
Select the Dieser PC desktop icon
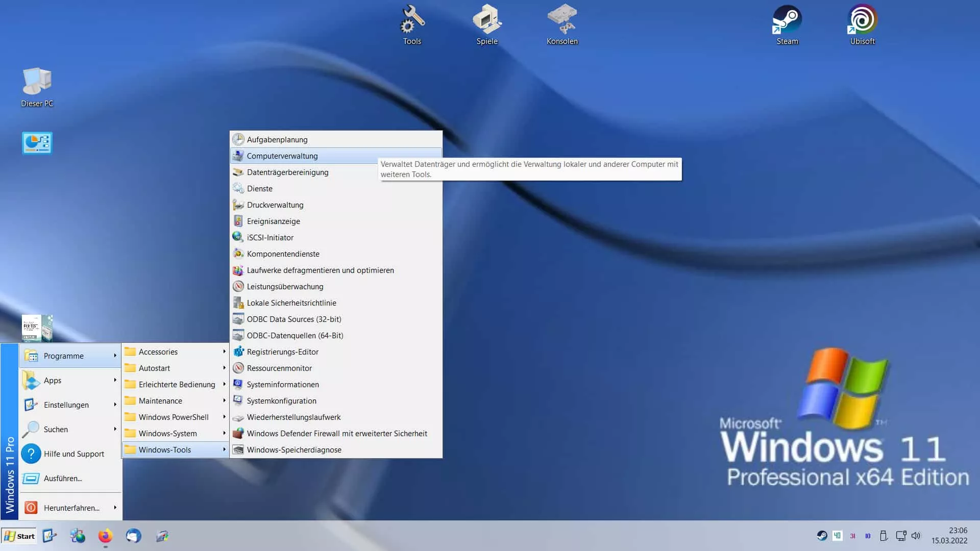pyautogui.click(x=37, y=87)
